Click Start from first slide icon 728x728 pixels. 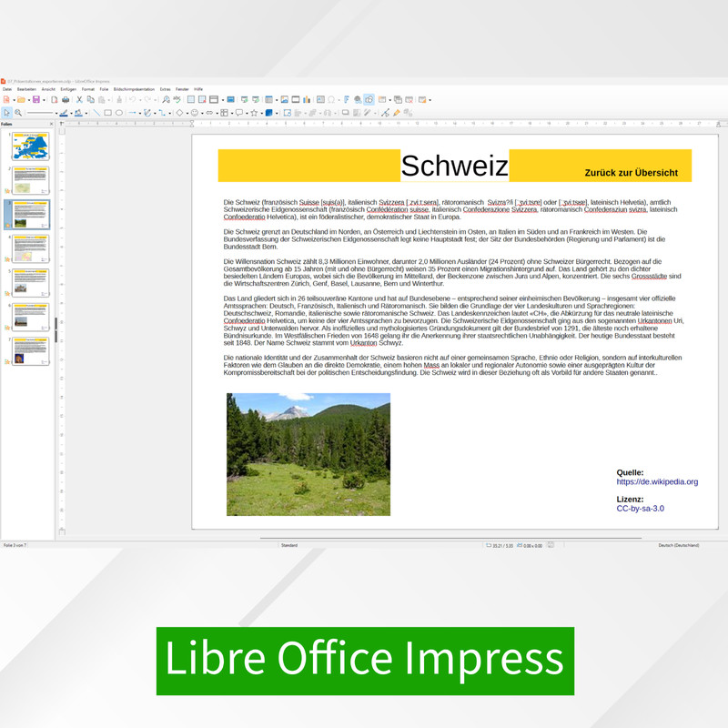244,99
